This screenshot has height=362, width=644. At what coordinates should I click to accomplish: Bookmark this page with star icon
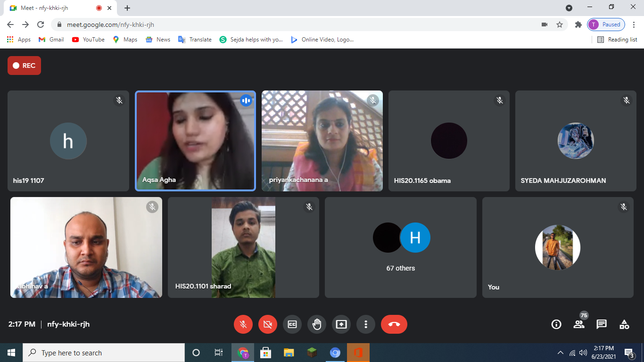(560, 25)
